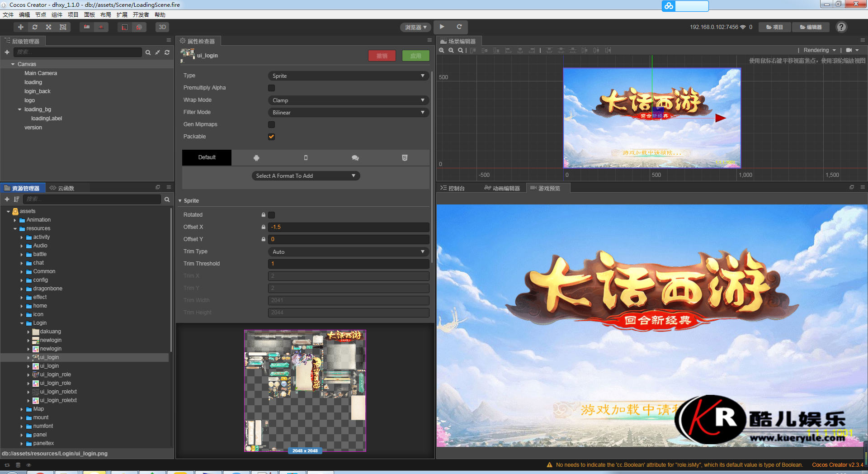Click the Offset X value field
Viewport: 868px width, 474px height.
[349, 227]
